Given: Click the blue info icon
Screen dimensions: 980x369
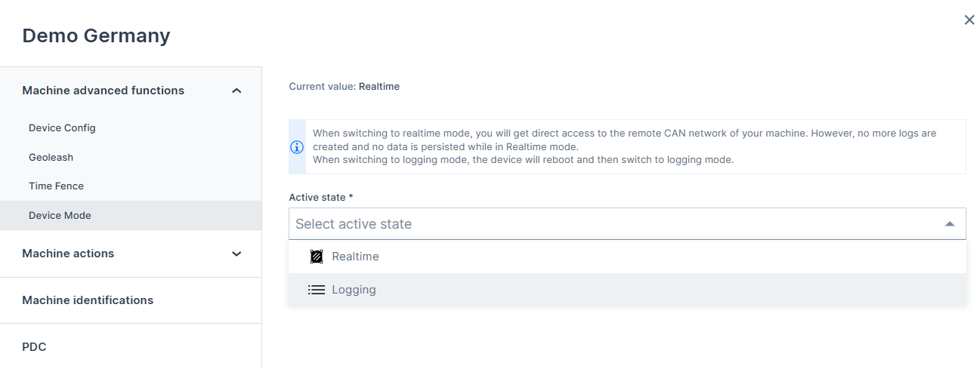Looking at the screenshot, I should tap(297, 147).
